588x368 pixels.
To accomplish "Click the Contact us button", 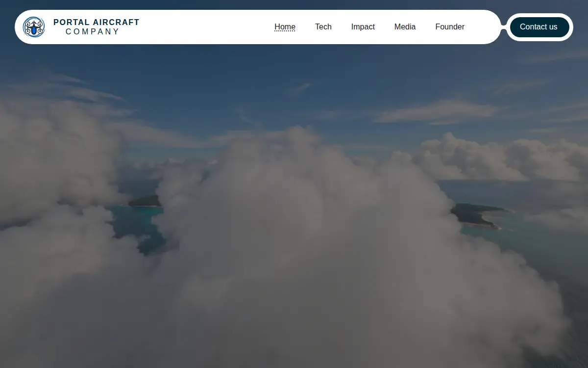I will click(x=539, y=27).
